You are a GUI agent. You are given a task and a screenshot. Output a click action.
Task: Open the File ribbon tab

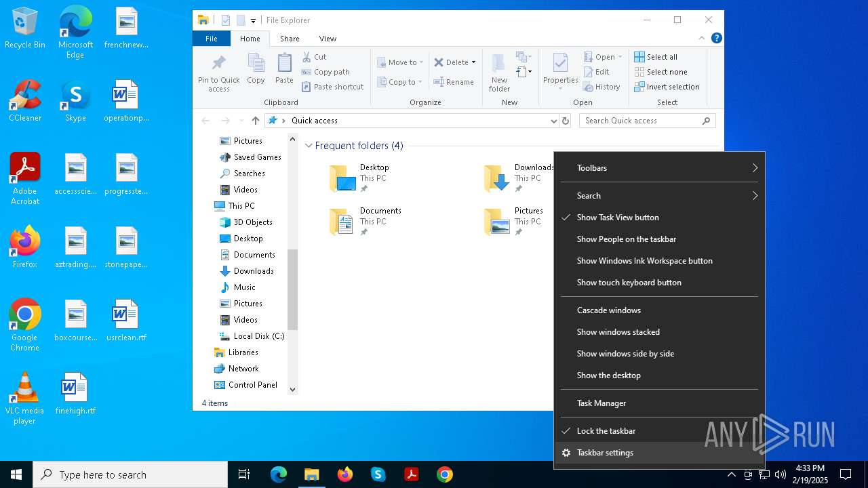(212, 39)
